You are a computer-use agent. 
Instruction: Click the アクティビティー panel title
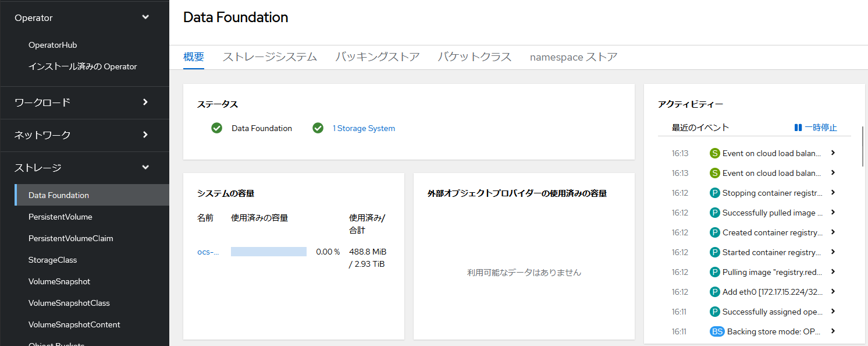tap(691, 104)
